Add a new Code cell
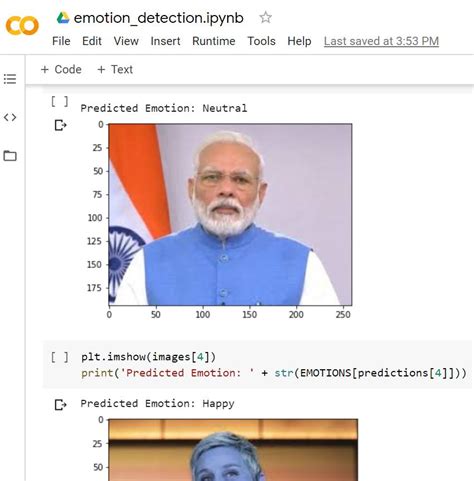Viewport: 474px width, 481px height. [x=61, y=69]
